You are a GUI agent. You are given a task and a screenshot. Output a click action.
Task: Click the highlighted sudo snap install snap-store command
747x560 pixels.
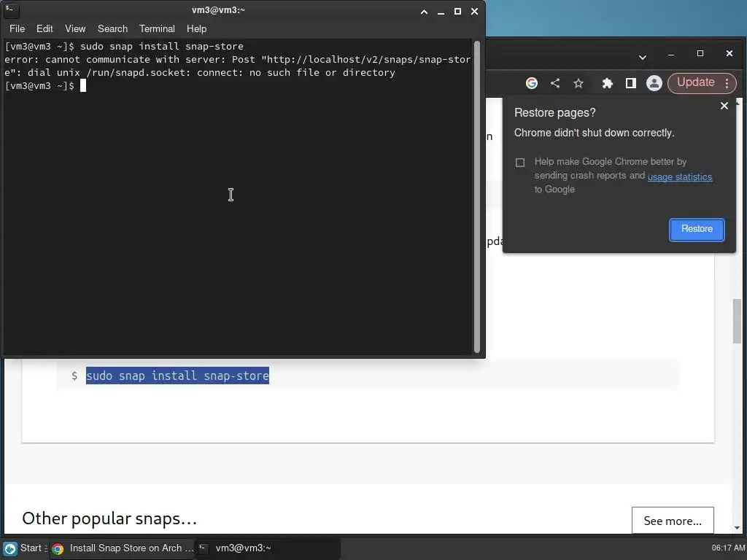point(177,376)
